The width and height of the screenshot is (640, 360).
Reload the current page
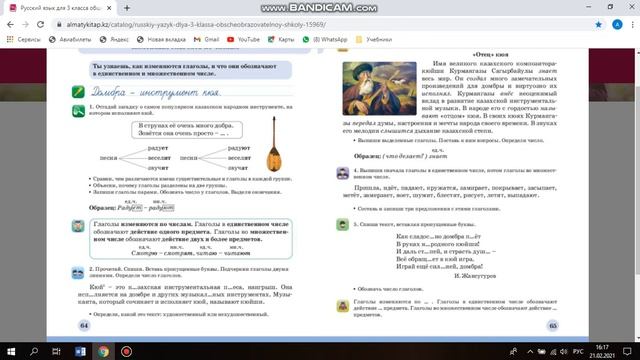[40, 24]
